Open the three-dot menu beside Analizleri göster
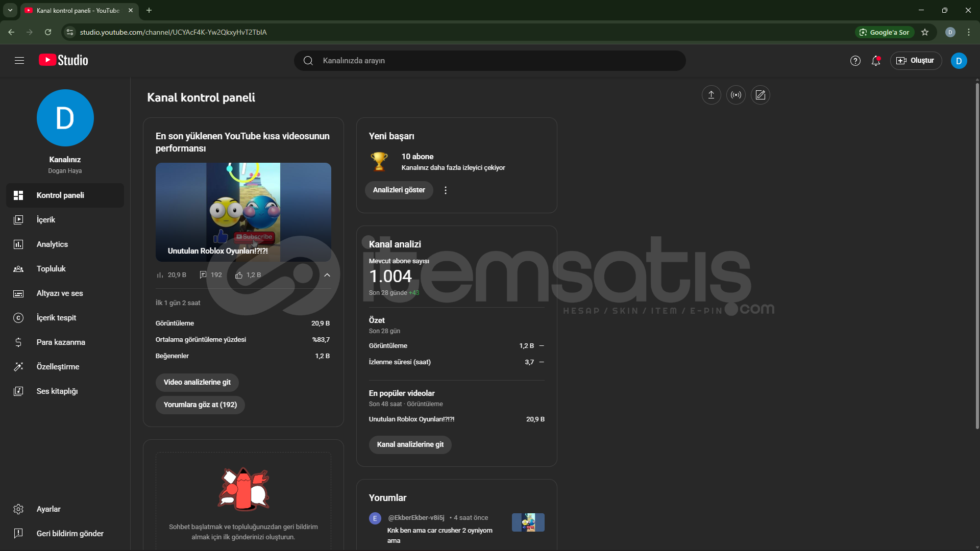This screenshot has width=980, height=551. 446,190
